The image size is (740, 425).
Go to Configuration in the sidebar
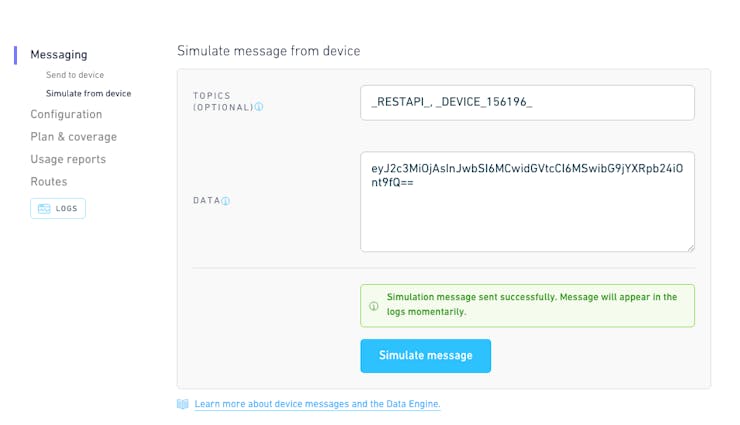pyautogui.click(x=66, y=114)
